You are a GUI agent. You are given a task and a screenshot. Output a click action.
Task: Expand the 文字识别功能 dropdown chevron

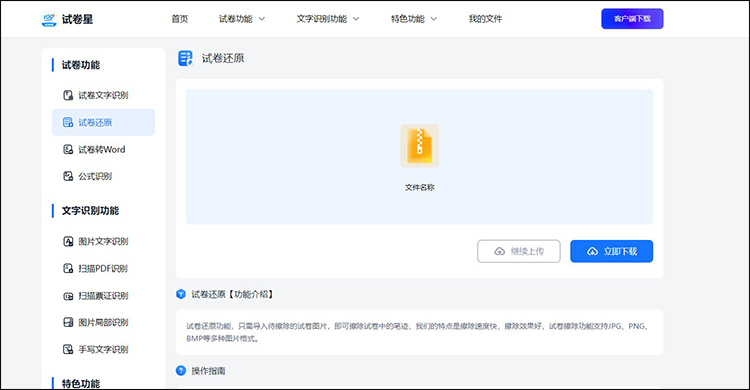click(x=356, y=19)
